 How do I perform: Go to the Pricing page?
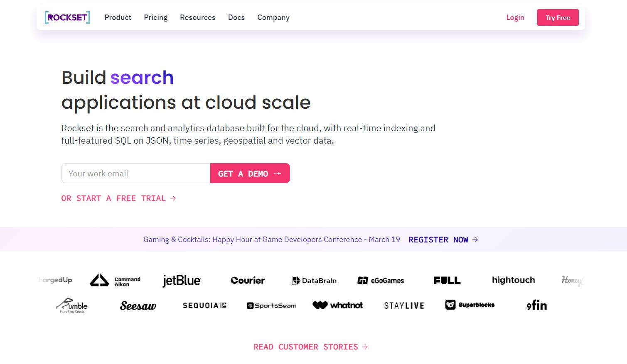pos(155,17)
